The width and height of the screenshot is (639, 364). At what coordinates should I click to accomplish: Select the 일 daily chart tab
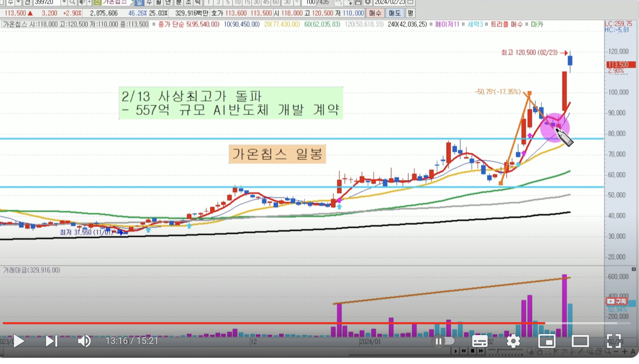[x=140, y=2]
